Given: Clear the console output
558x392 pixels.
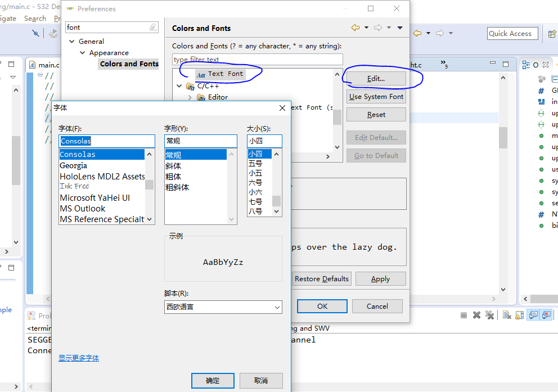Looking at the screenshot, I should [505, 315].
